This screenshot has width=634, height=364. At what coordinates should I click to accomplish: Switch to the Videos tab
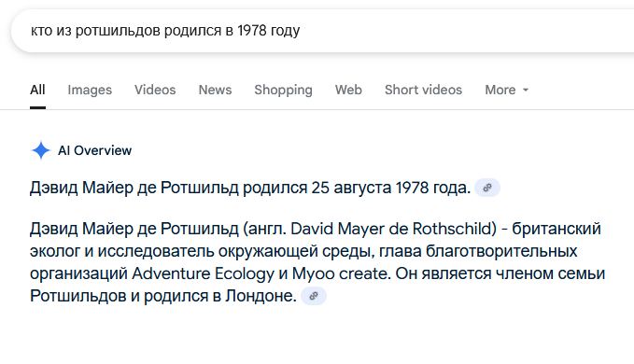click(155, 90)
